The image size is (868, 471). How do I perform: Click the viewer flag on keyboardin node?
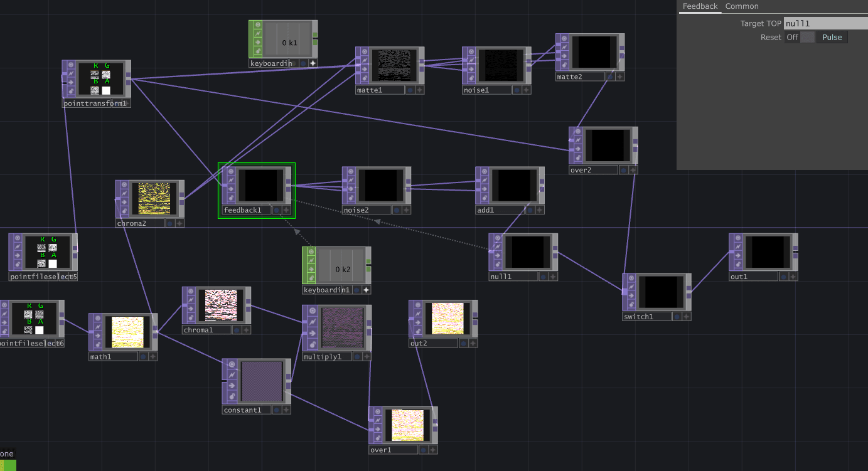(x=259, y=25)
